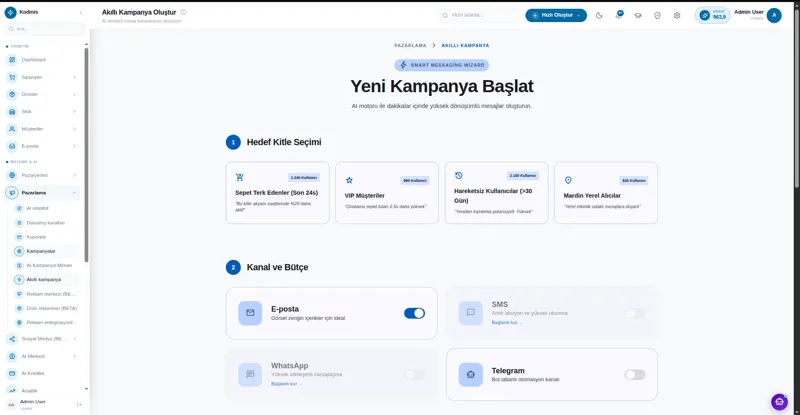The width and height of the screenshot is (800, 415).
Task: Click the Stok icon in sidebar
Action: click(x=12, y=111)
